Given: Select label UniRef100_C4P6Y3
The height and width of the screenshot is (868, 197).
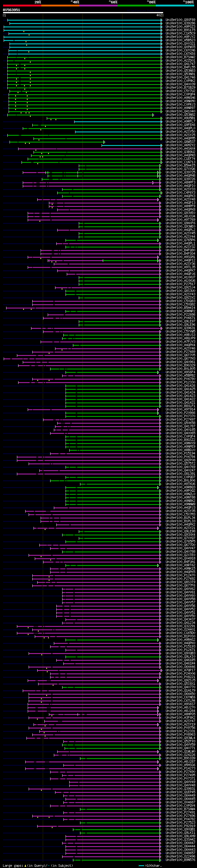Looking at the screenshot, I should pyautogui.click(x=180, y=193).
